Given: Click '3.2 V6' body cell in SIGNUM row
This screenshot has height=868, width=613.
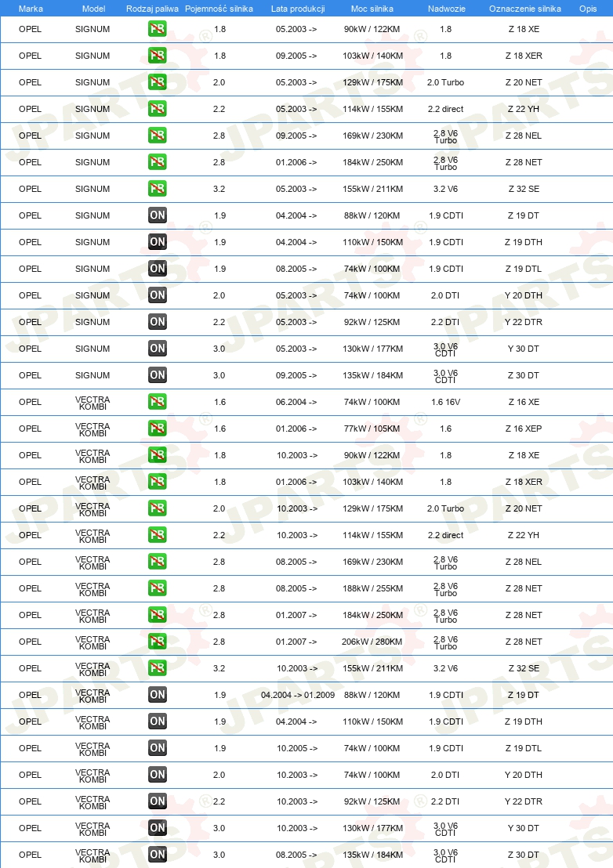Looking at the screenshot, I should (x=446, y=189).
